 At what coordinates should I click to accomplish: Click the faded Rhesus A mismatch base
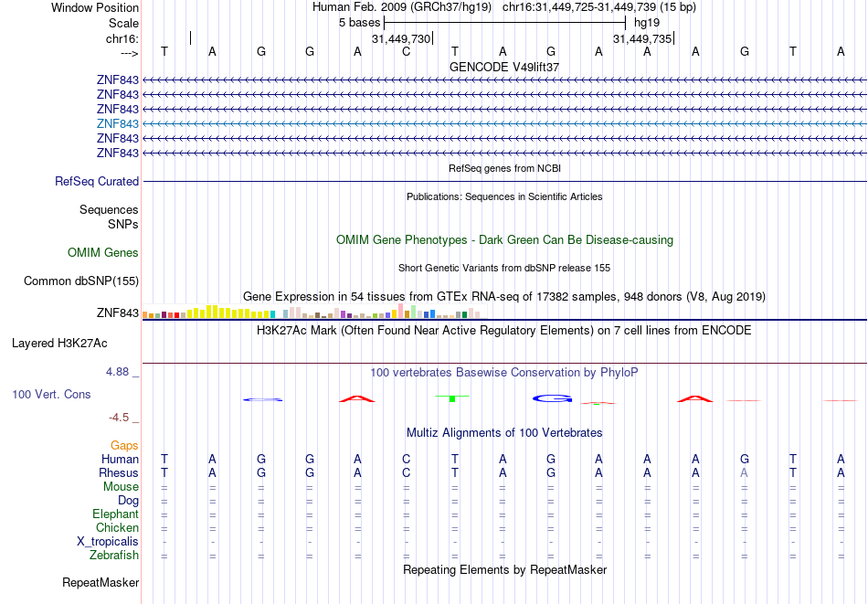[x=745, y=472]
